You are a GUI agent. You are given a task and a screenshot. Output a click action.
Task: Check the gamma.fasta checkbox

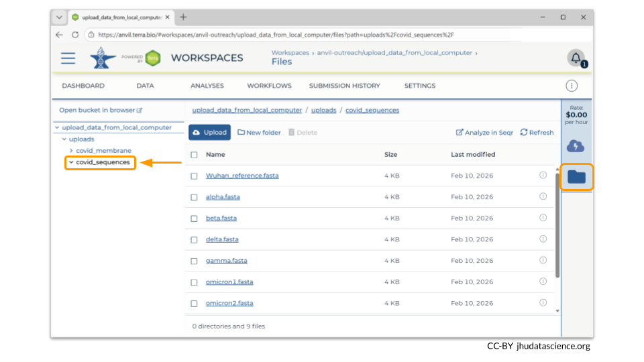click(194, 261)
